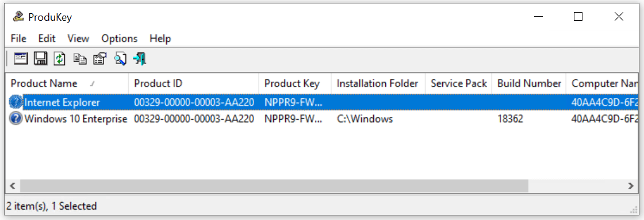The height and width of the screenshot is (220, 644).
Task: Open the File menu
Action: 18,39
